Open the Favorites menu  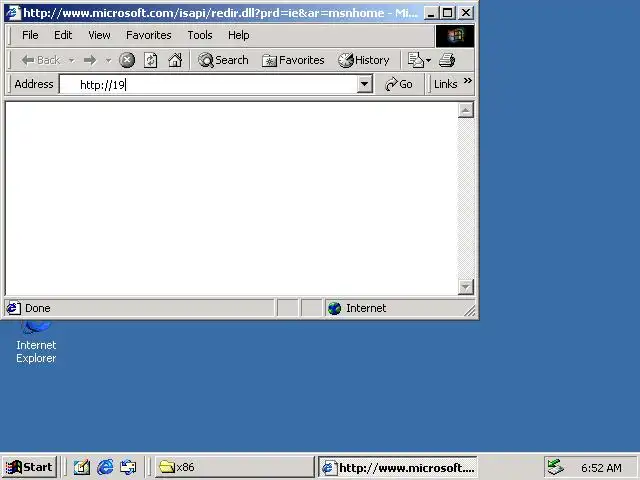[x=149, y=36]
